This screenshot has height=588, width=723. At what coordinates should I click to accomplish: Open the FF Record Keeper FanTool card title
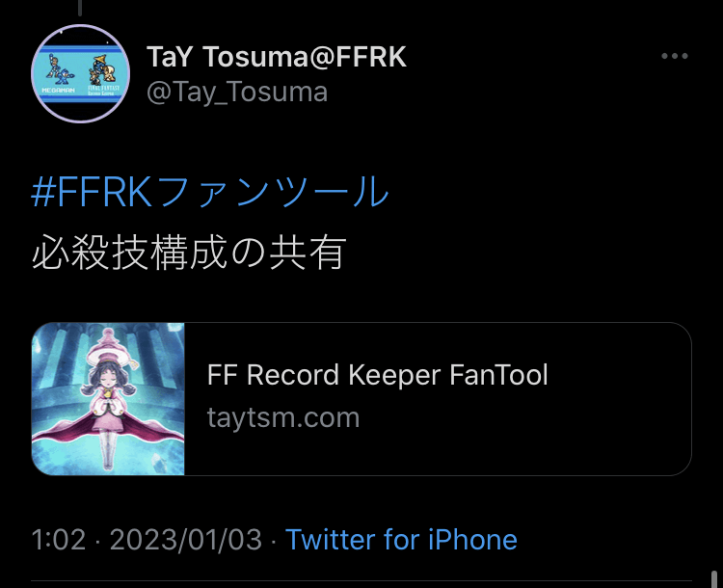(377, 374)
